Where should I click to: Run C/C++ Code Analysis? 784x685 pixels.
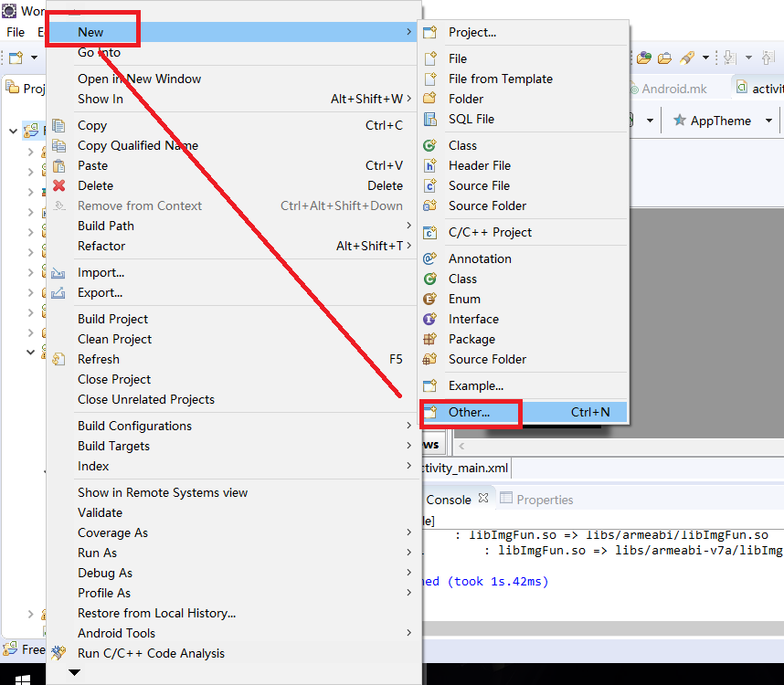tap(233, 653)
